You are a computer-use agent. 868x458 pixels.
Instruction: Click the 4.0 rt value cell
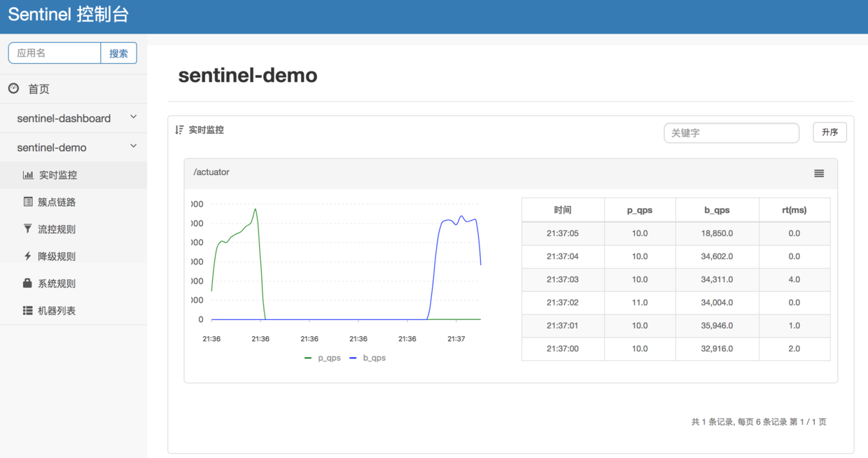click(794, 279)
